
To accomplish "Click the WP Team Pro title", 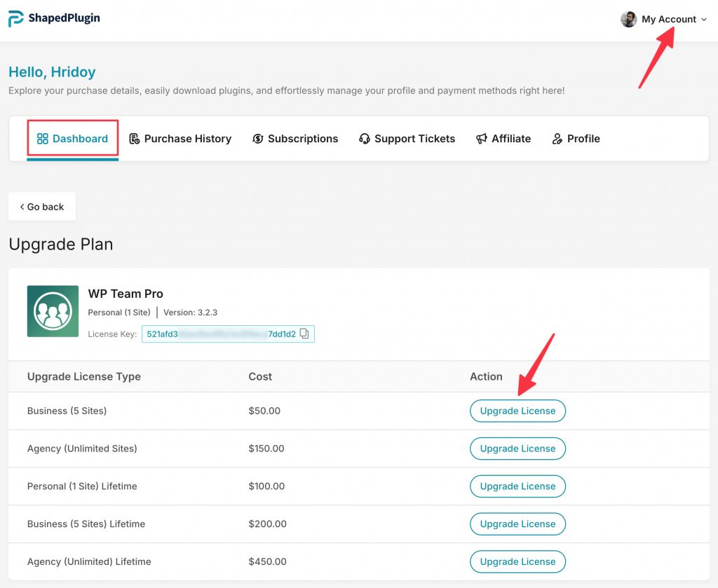I will pyautogui.click(x=126, y=294).
